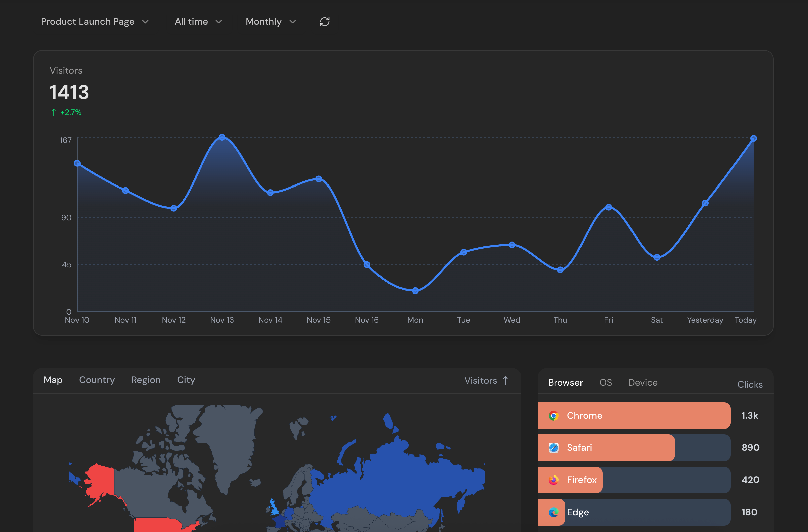Open the OS tab
Screen dimensions: 808x532
click(x=605, y=382)
